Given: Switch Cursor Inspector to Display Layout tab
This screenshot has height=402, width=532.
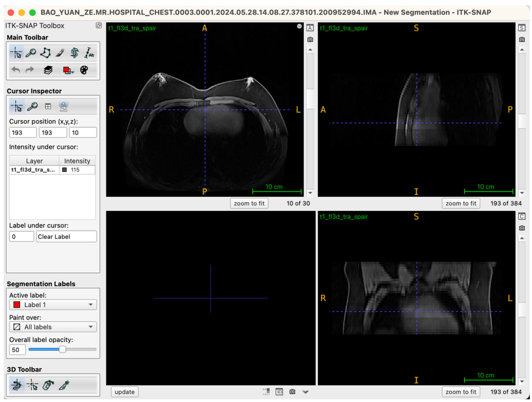Looking at the screenshot, I should [x=48, y=106].
